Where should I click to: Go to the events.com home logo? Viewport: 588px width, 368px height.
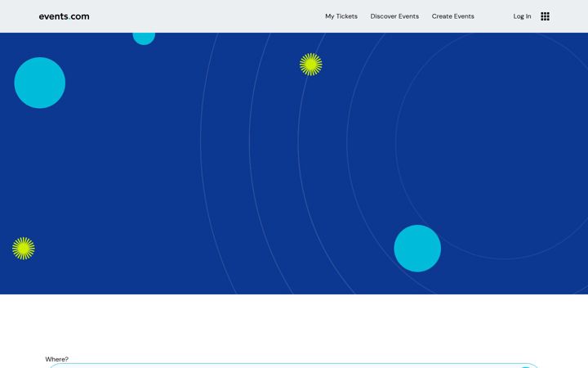tap(65, 16)
